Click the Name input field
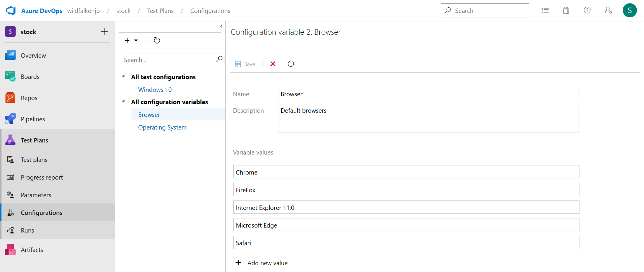Screen dimensions: 644x272 (x=428, y=94)
